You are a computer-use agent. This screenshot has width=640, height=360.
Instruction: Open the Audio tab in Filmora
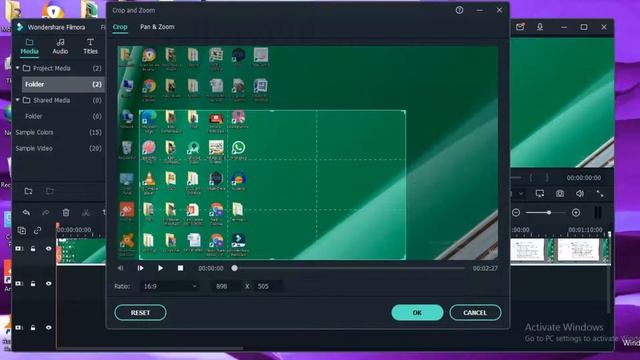60,47
